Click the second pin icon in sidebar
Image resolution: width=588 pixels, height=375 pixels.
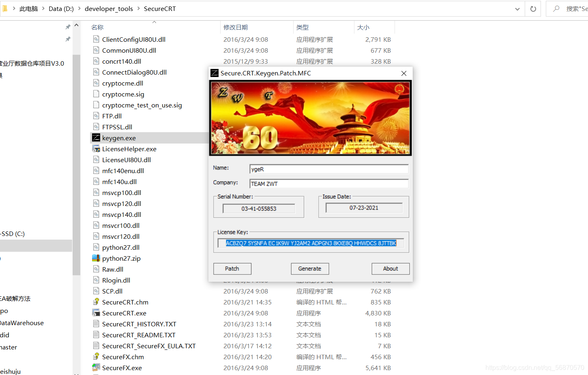68,39
